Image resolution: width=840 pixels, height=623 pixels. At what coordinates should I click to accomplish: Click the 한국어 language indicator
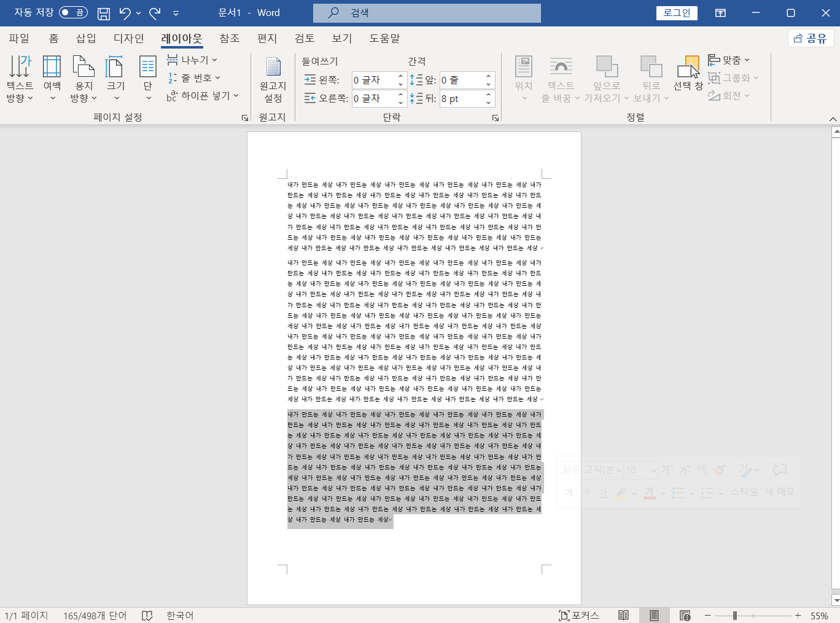[180, 615]
